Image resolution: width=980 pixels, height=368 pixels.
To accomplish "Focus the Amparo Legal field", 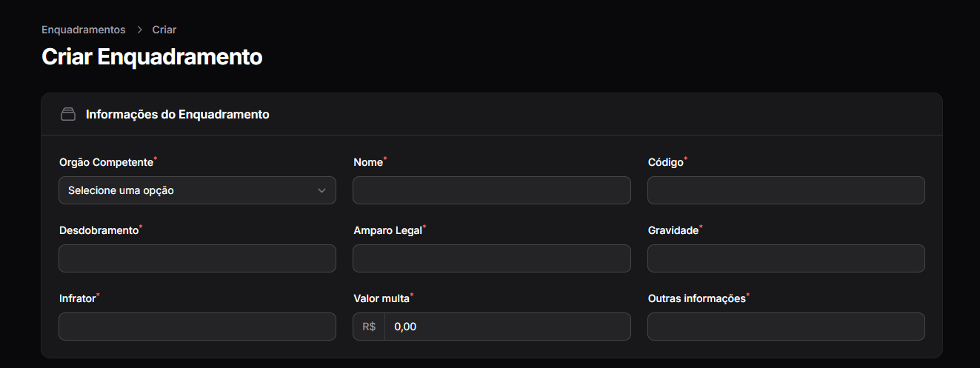I will (x=491, y=258).
